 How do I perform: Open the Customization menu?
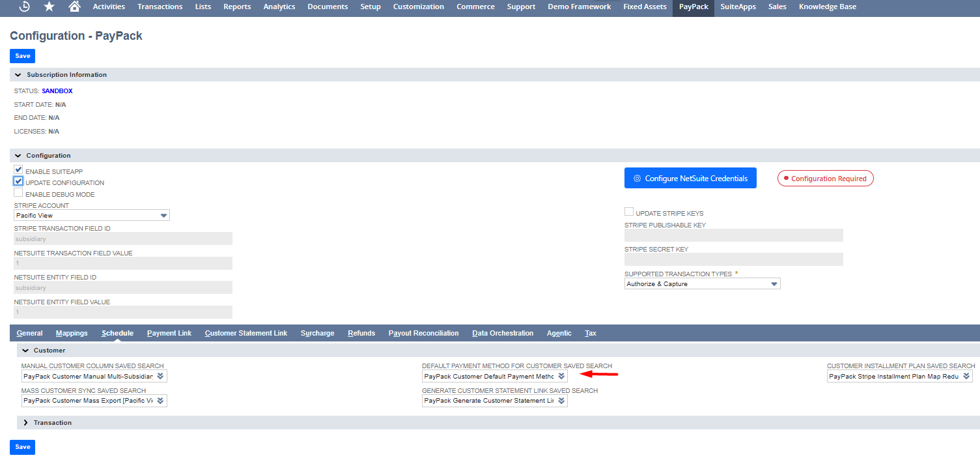pyautogui.click(x=419, y=7)
